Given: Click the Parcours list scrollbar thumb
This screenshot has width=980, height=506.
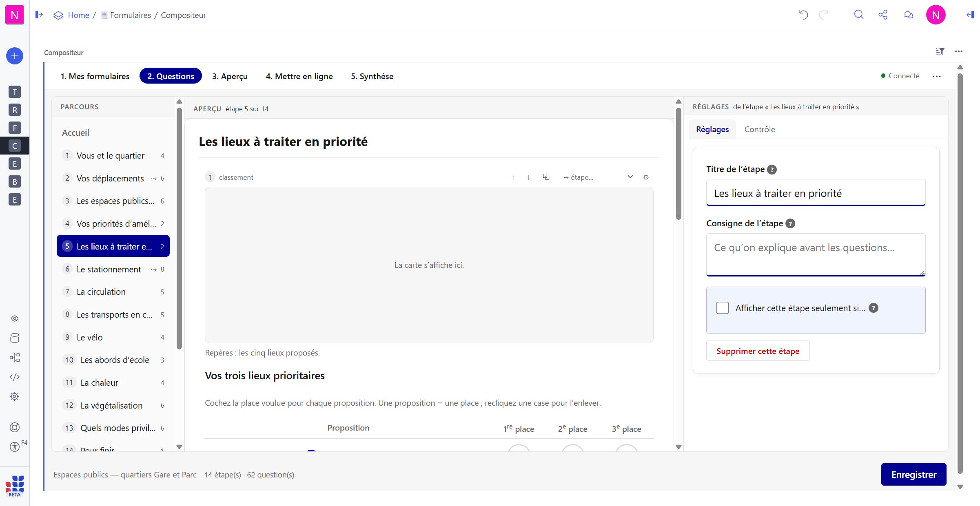Looking at the screenshot, I should pyautogui.click(x=179, y=228).
